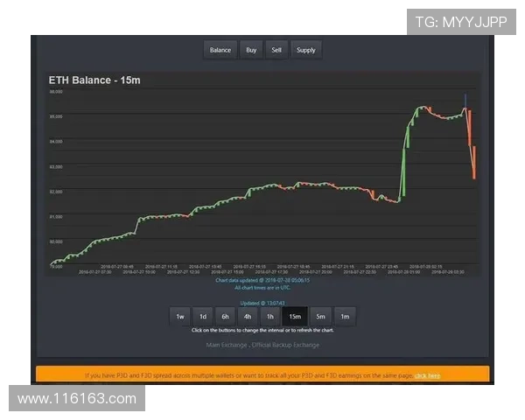Change the interval to 1d
Image resolution: width=525 pixels, height=420 pixels.
203,317
